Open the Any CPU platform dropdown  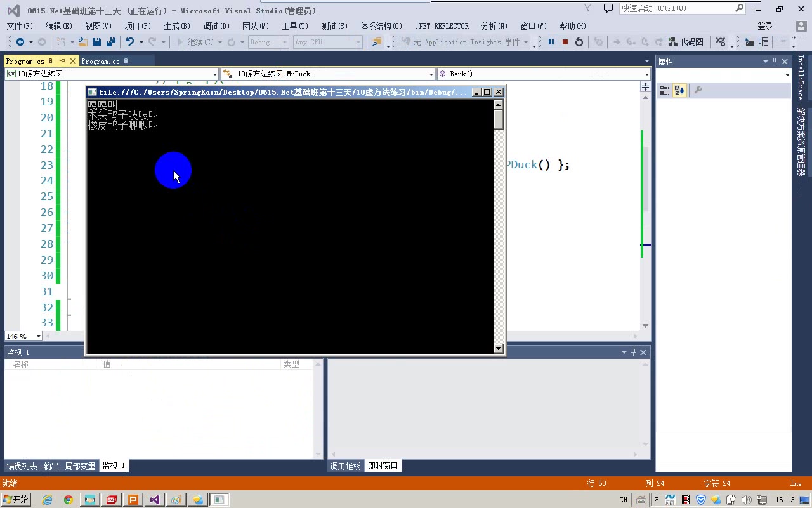328,42
